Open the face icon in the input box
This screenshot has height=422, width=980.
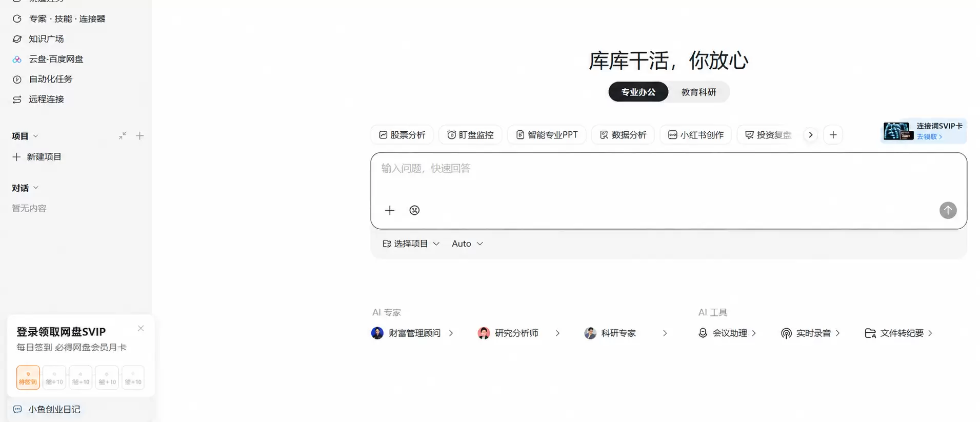click(414, 210)
